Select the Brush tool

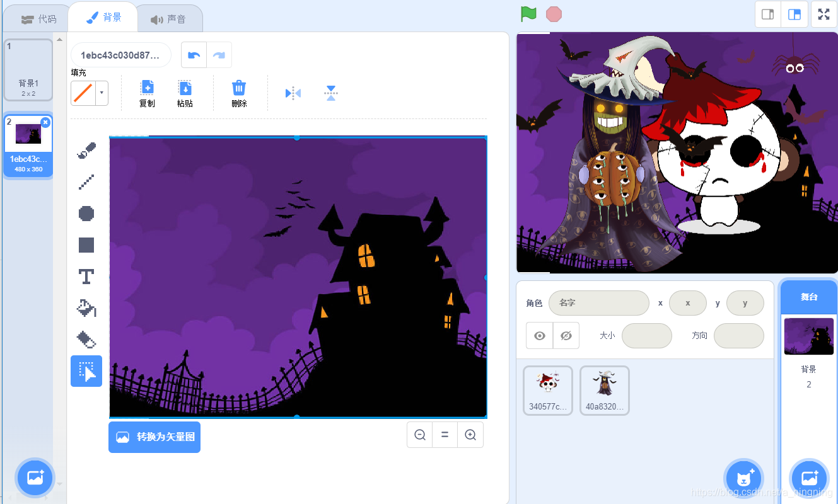coord(86,151)
